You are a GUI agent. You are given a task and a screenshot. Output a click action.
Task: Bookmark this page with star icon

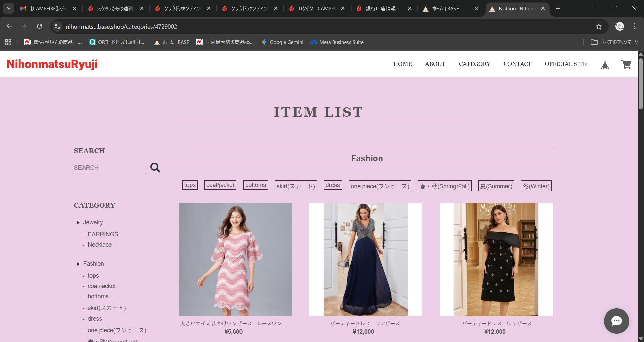(x=599, y=26)
